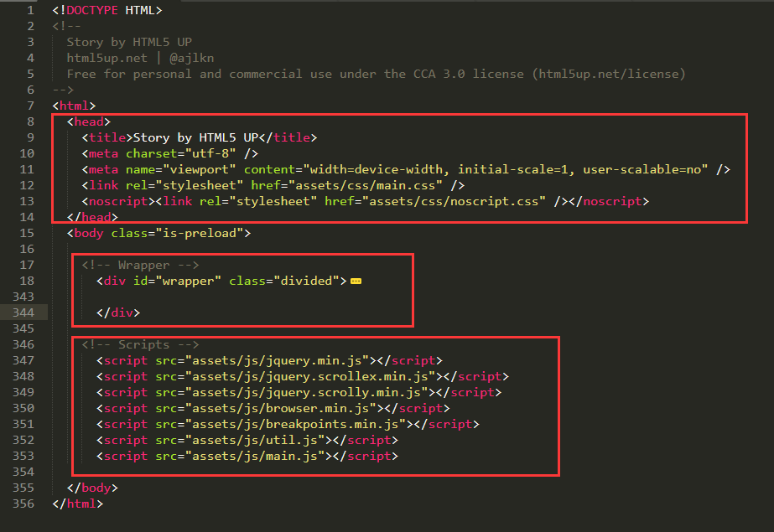Click line number 344 in gutter

(x=23, y=312)
